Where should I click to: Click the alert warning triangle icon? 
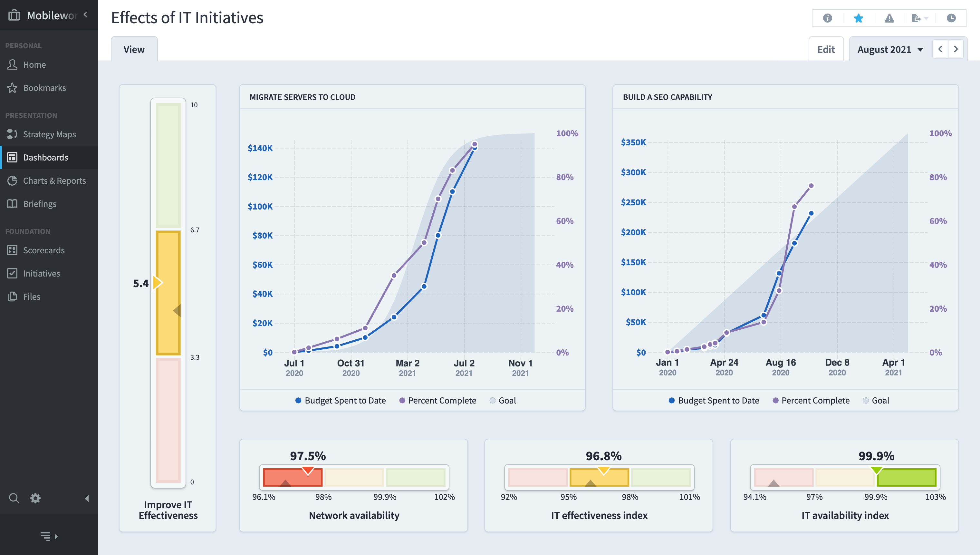pyautogui.click(x=889, y=18)
